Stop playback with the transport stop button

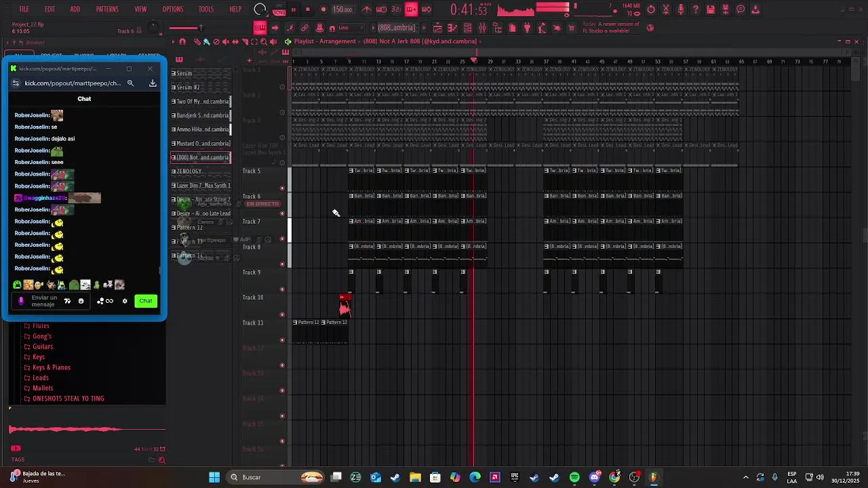[x=308, y=9]
